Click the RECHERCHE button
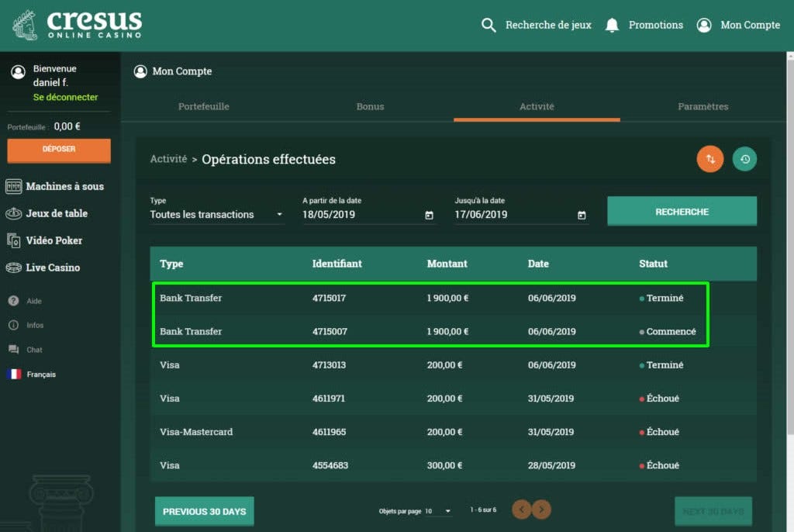The height and width of the screenshot is (532, 794). pos(682,210)
